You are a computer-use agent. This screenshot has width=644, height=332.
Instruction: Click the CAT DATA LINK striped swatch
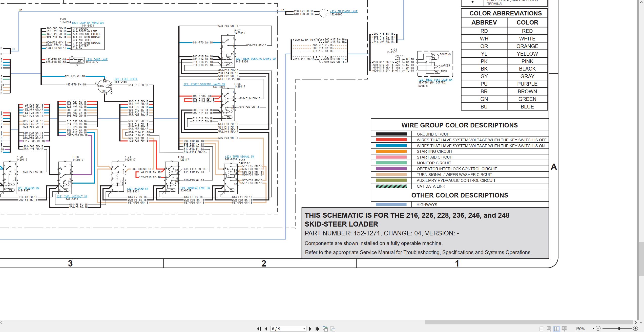coord(391,186)
